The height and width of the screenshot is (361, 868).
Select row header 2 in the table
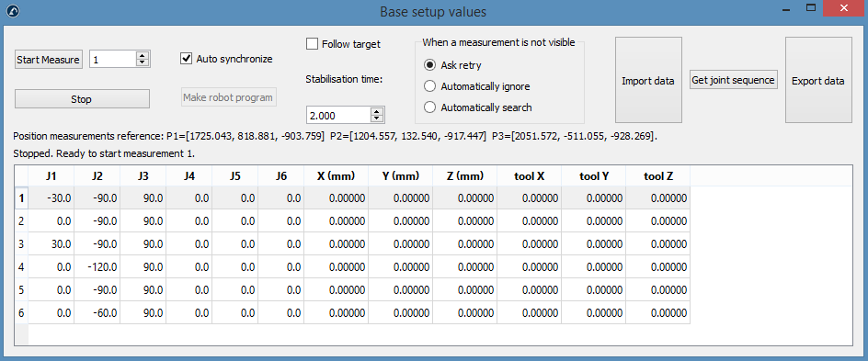(21, 221)
